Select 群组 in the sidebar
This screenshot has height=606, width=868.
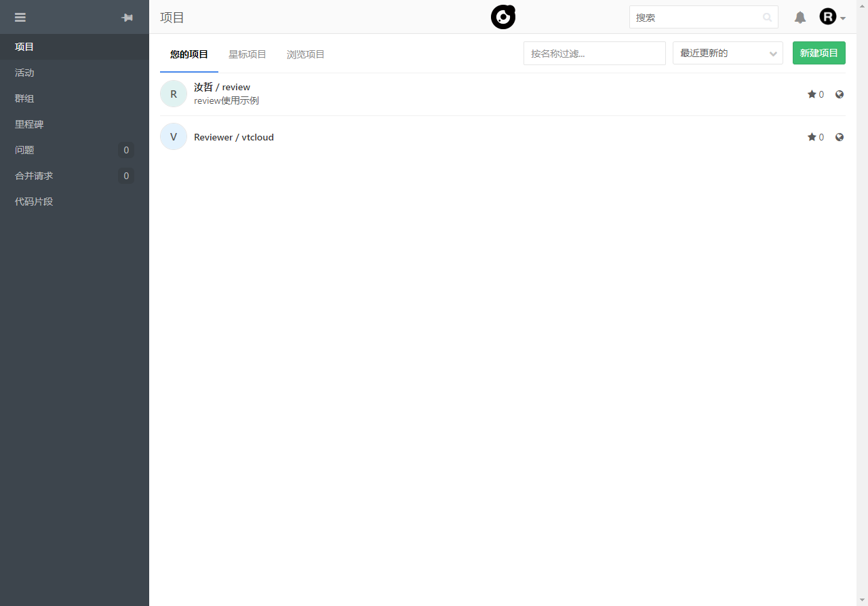coord(75,98)
